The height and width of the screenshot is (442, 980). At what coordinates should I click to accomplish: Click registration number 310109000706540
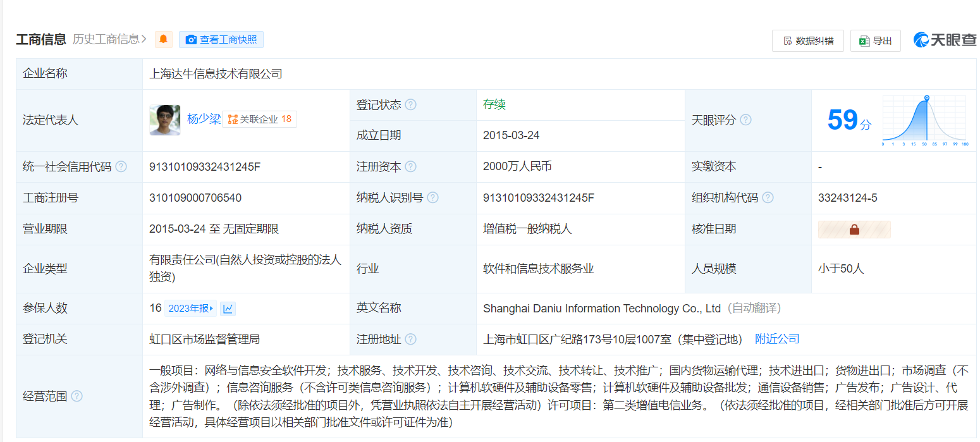pos(195,198)
